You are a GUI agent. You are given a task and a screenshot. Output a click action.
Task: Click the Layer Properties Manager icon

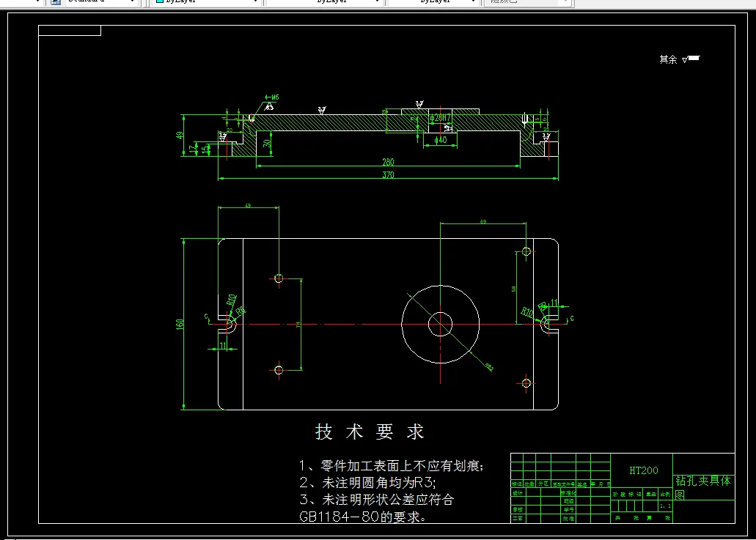55,2
